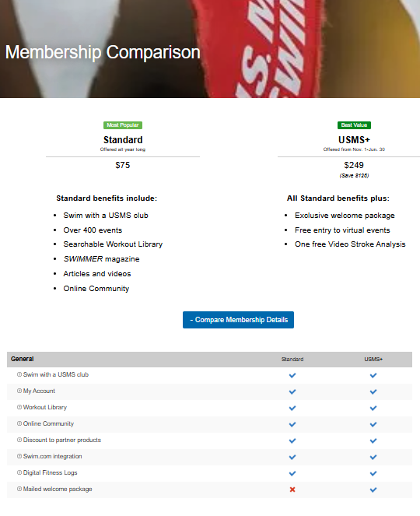
Task: Click the USMS+ checkmark for Mailed welcome package
Action: point(373,490)
